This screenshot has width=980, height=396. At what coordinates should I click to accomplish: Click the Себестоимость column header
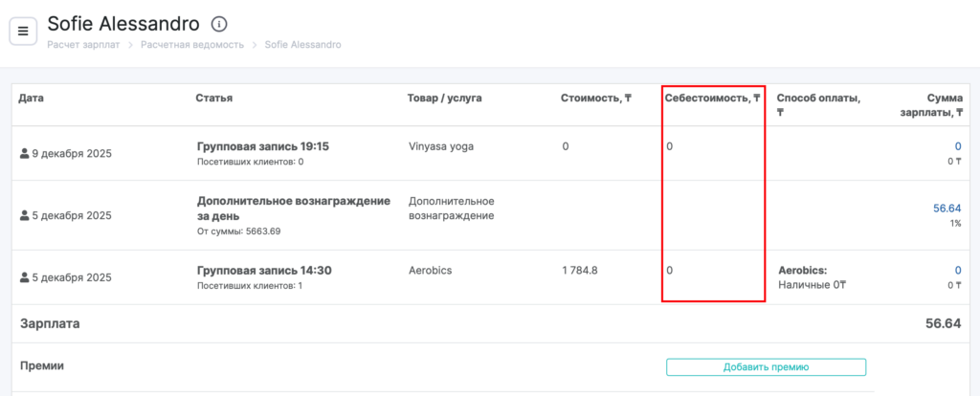click(712, 99)
